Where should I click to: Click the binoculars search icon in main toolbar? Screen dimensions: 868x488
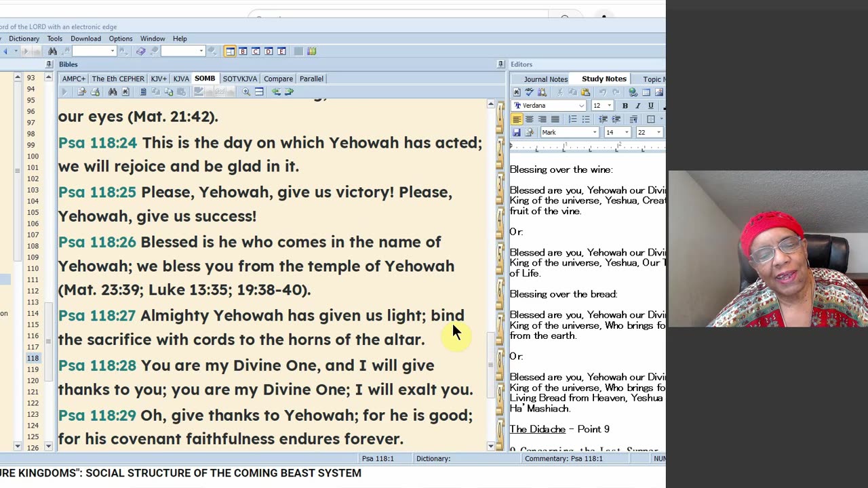pyautogui.click(x=52, y=52)
